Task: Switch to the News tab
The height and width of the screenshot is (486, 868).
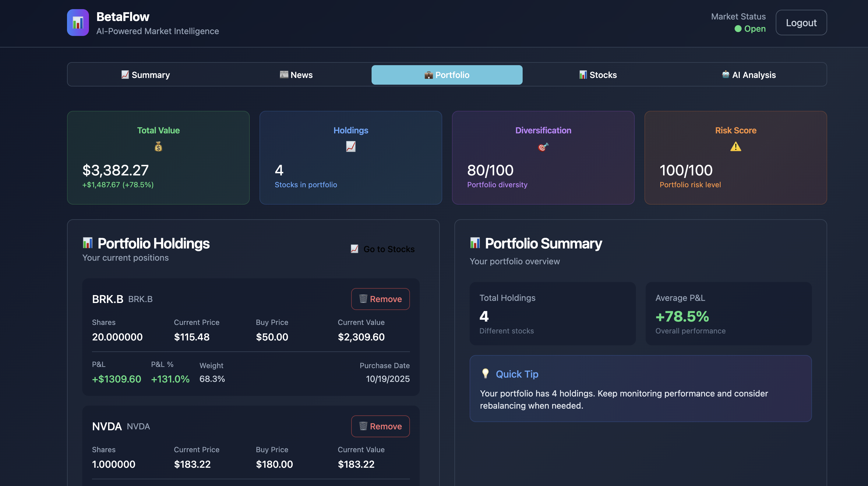Action: [x=296, y=75]
